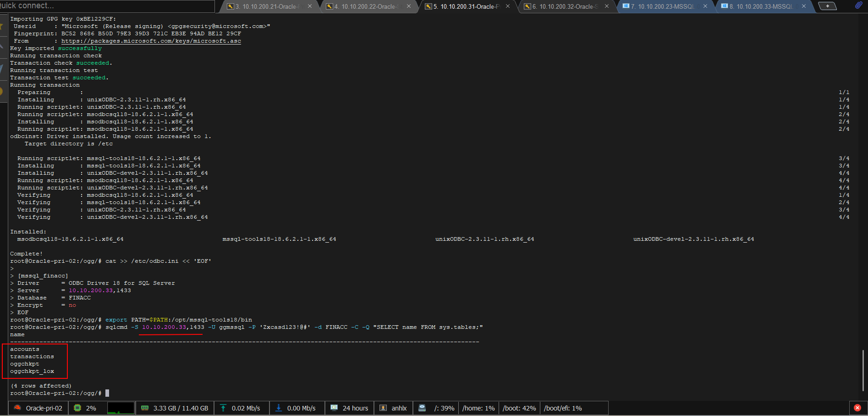The height and width of the screenshot is (416, 868).
Task: Click the /: 39% disk usage entry
Action: pos(444,408)
